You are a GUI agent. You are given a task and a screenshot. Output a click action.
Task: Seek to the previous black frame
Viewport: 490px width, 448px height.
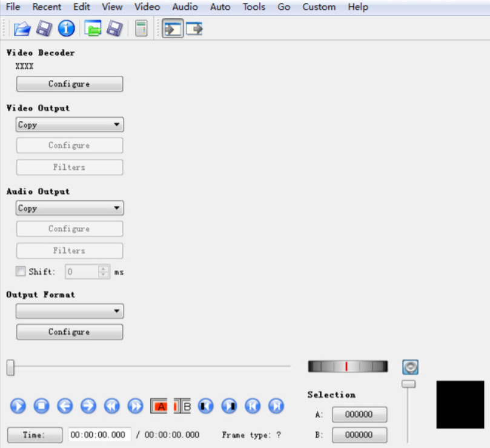(205, 406)
